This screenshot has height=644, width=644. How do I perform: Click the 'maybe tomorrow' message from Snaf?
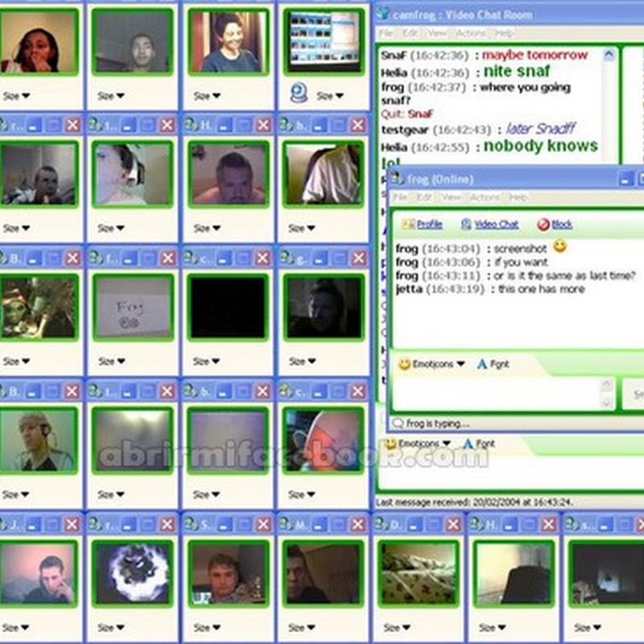tap(535, 55)
